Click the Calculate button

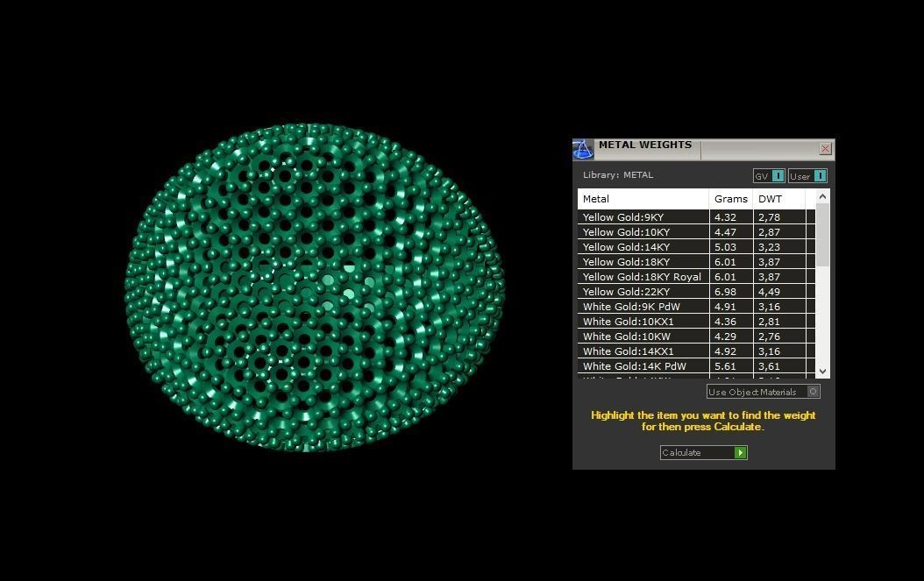coord(704,452)
